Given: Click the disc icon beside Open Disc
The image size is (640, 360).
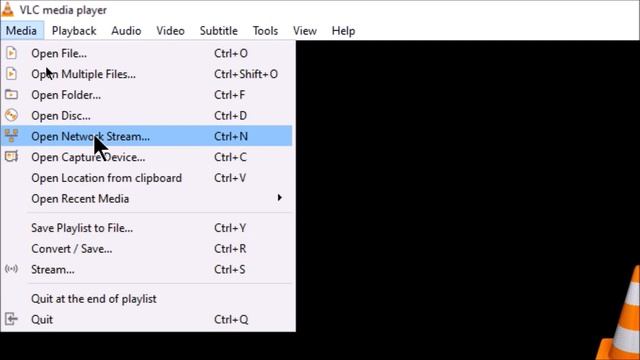Looking at the screenshot, I should [x=11, y=116].
